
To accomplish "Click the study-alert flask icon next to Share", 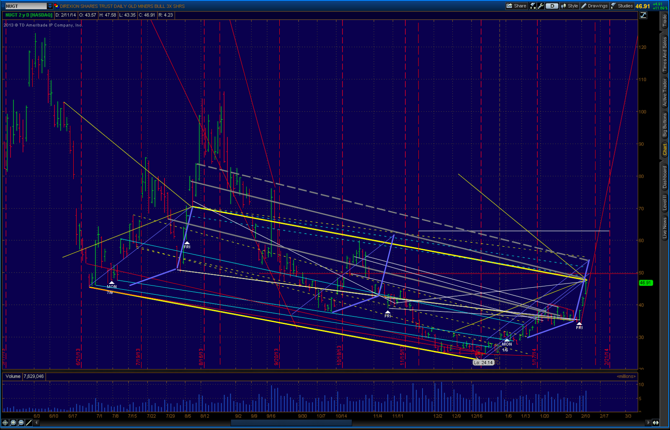I will click(x=533, y=6).
